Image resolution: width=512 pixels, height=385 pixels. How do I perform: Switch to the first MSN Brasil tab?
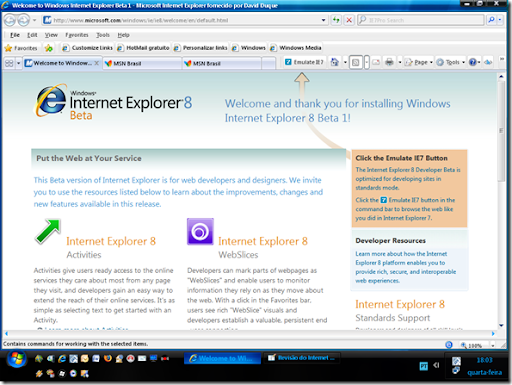tap(142, 63)
